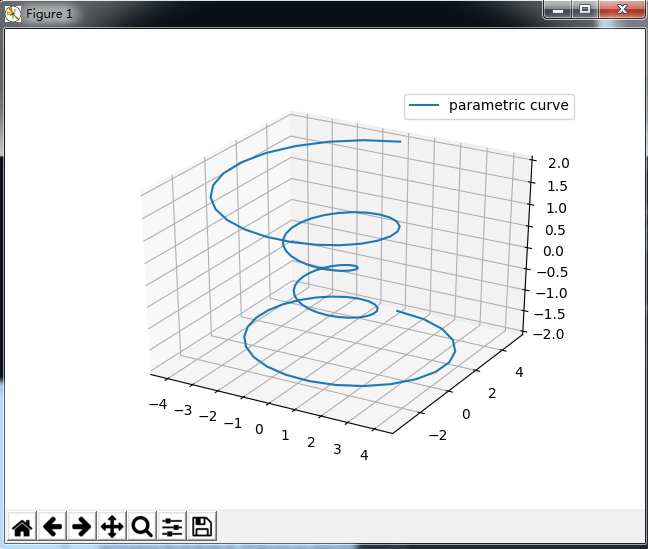The width and height of the screenshot is (648, 549).
Task: Click z-axis tick label 0.5
Action: pyautogui.click(x=555, y=230)
